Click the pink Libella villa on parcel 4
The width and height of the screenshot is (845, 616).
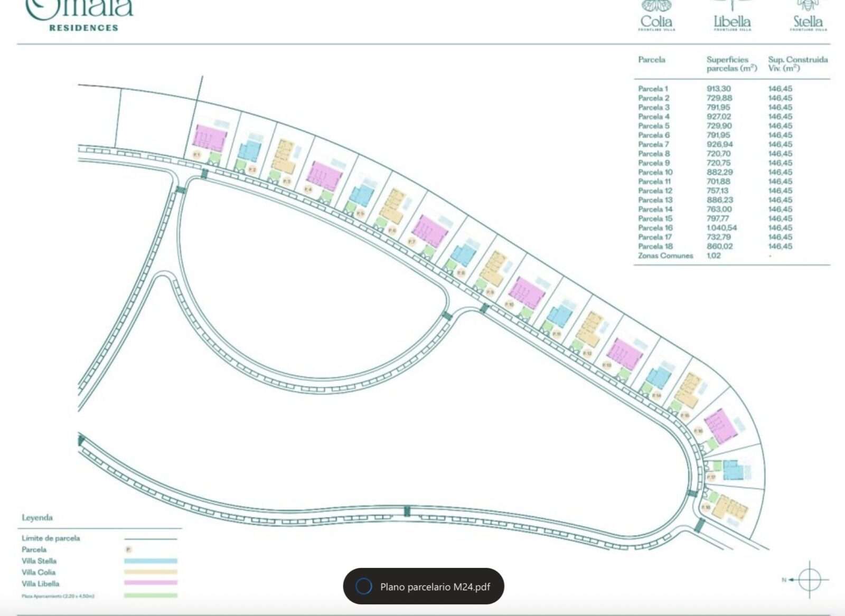[x=324, y=176]
